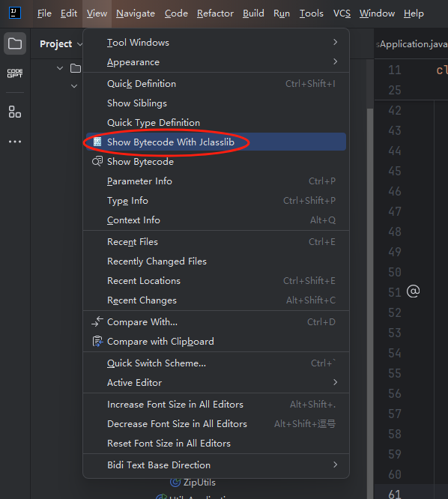The width and height of the screenshot is (448, 499).
Task: Click the Show Bytecode magnifier icon
Action: [97, 161]
